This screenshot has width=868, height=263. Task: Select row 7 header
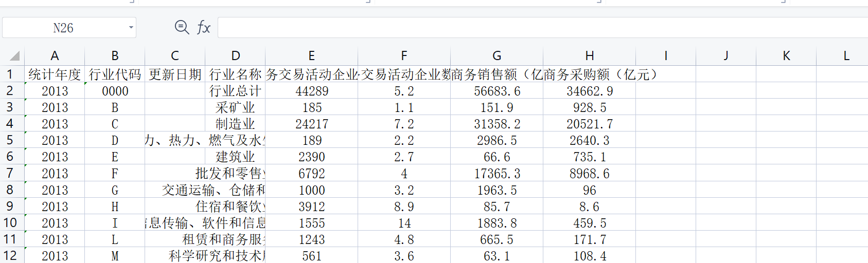pyautogui.click(x=10, y=173)
